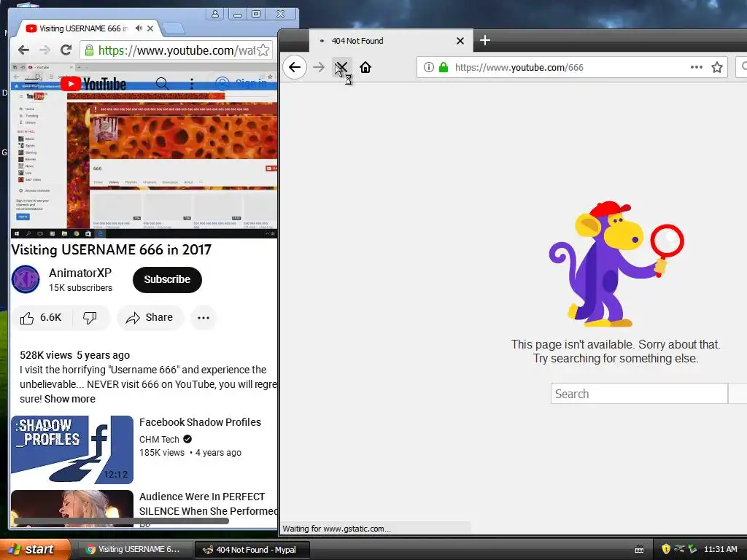Open the AnimatorXP channel name link
This screenshot has height=560, width=747.
[80, 273]
